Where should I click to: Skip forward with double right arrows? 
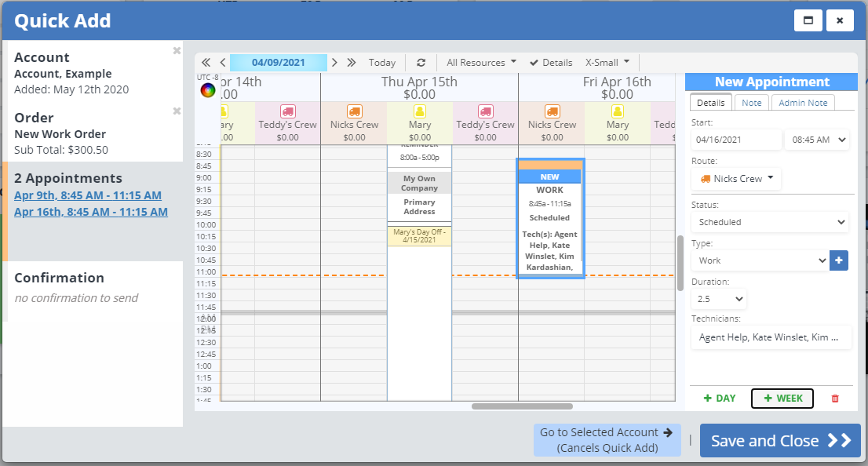(x=352, y=63)
